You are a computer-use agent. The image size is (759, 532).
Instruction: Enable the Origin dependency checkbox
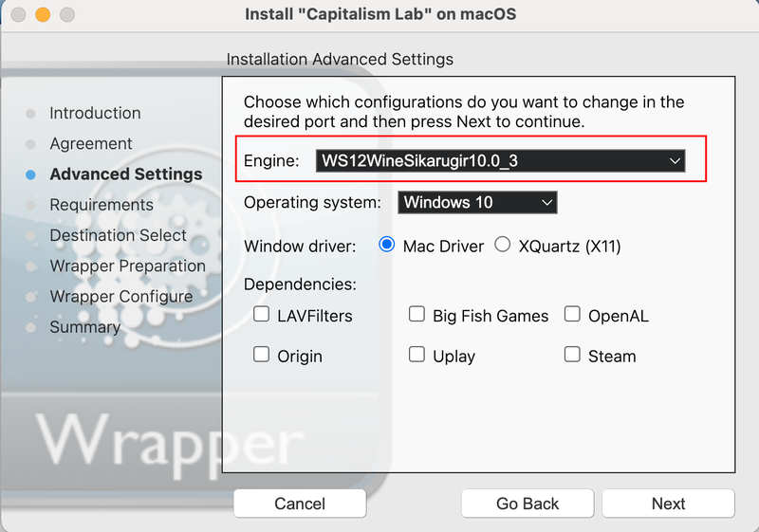pos(262,355)
